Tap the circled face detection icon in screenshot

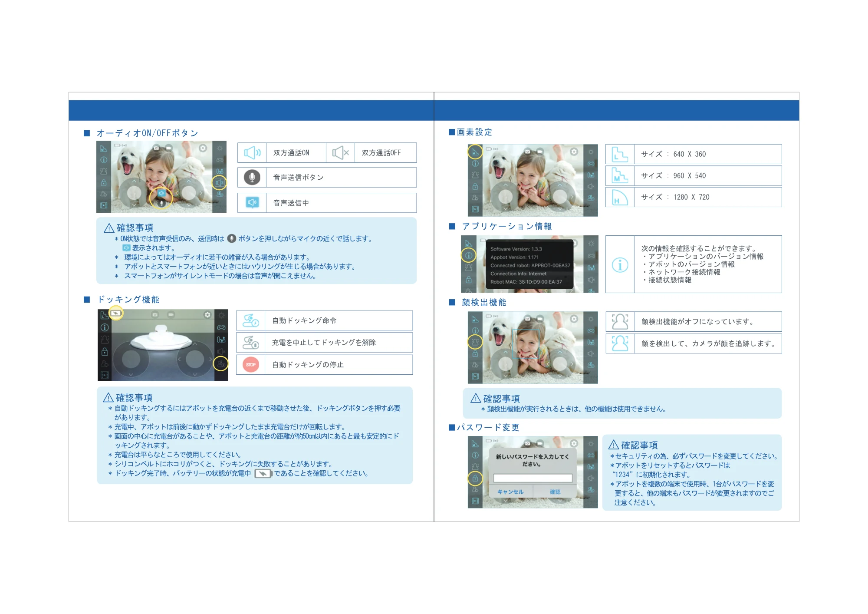click(475, 342)
